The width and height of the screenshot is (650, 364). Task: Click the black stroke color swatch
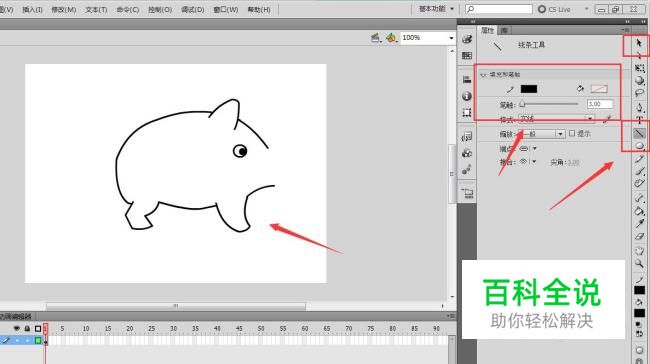pos(529,89)
